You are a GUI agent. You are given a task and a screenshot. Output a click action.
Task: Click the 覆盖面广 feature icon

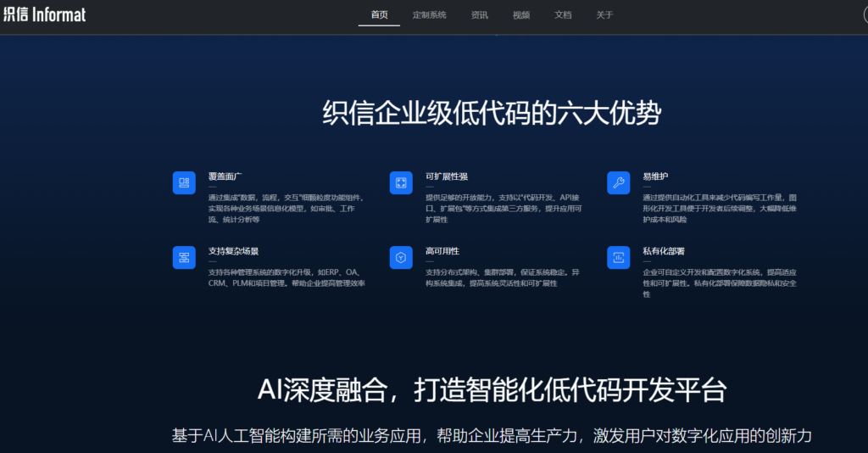point(184,183)
